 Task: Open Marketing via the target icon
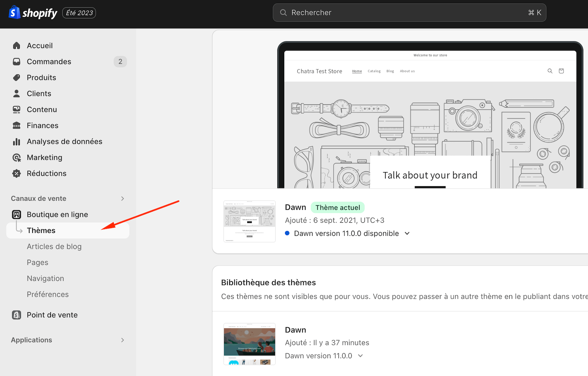point(16,157)
